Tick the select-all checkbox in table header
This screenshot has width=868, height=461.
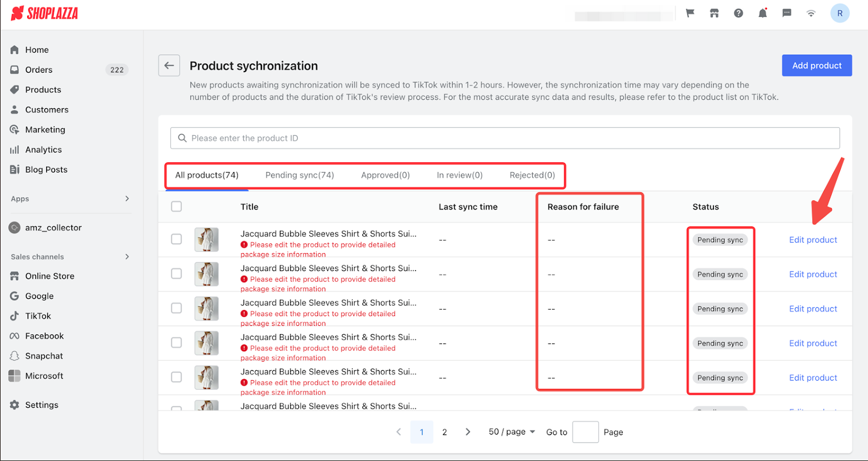[176, 206]
